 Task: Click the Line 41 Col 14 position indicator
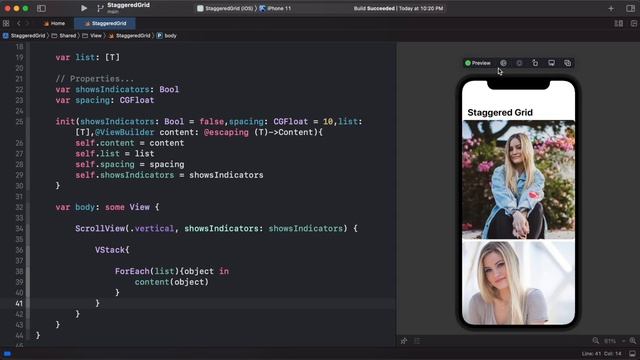click(601, 353)
